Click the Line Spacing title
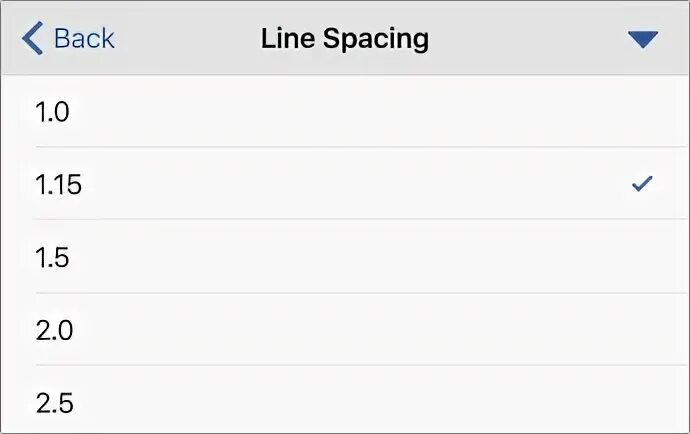The height and width of the screenshot is (434, 690). [x=345, y=39]
